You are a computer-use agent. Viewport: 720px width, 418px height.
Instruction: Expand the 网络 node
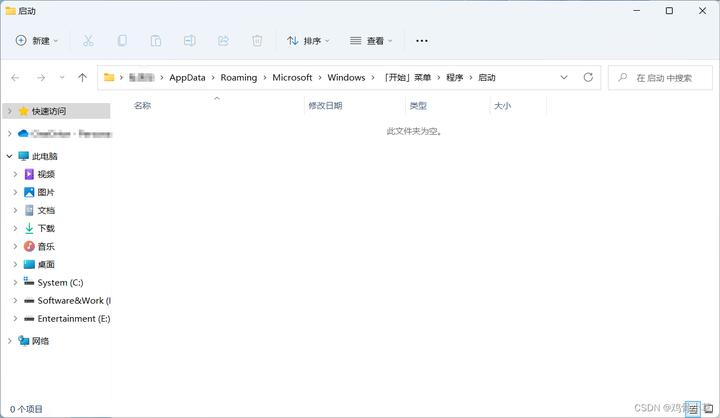pos(10,341)
